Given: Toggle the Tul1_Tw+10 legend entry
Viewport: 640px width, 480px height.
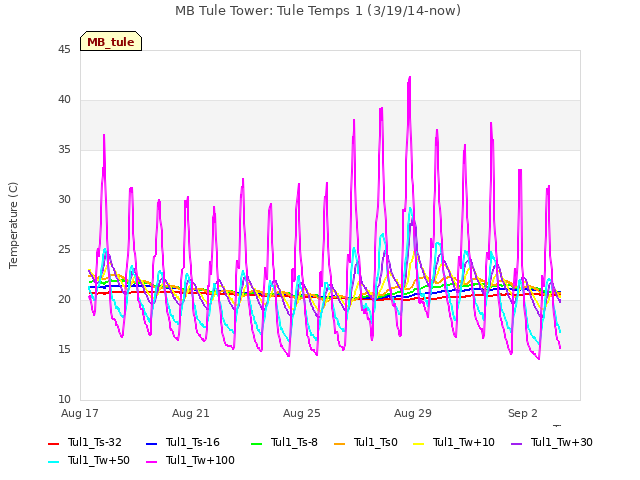Looking at the screenshot, I should [x=454, y=442].
